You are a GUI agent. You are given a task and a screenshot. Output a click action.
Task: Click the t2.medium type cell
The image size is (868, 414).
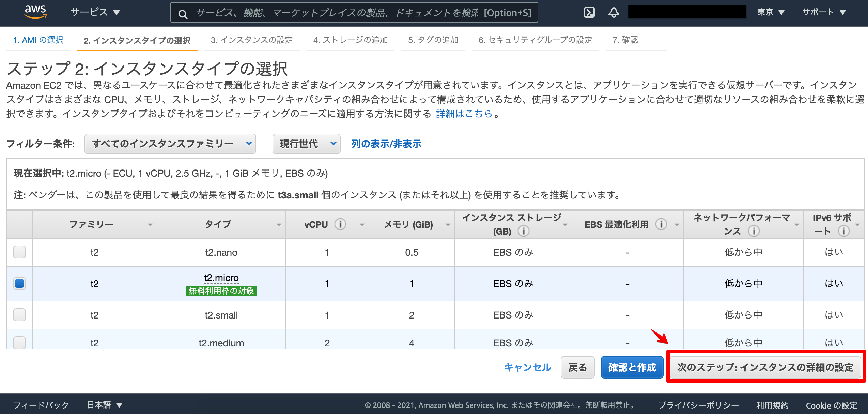[x=221, y=342]
